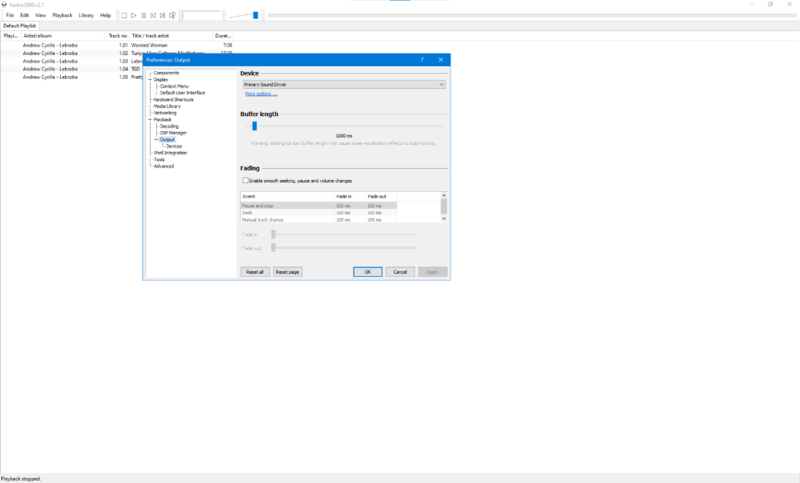
Task: Click the Next track icon
Action: [x=163, y=15]
